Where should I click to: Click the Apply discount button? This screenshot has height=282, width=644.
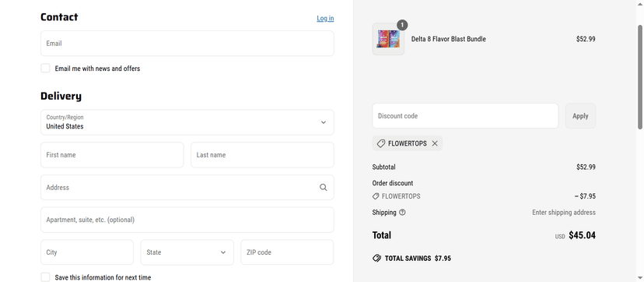pyautogui.click(x=580, y=116)
